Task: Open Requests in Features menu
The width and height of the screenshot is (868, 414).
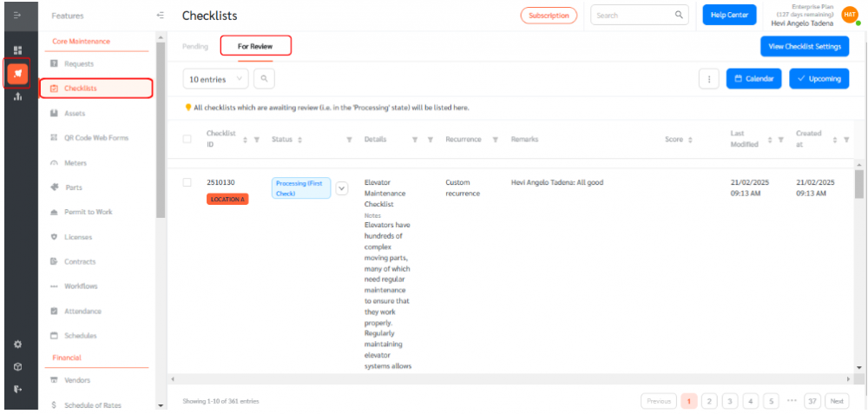Action: (x=79, y=63)
